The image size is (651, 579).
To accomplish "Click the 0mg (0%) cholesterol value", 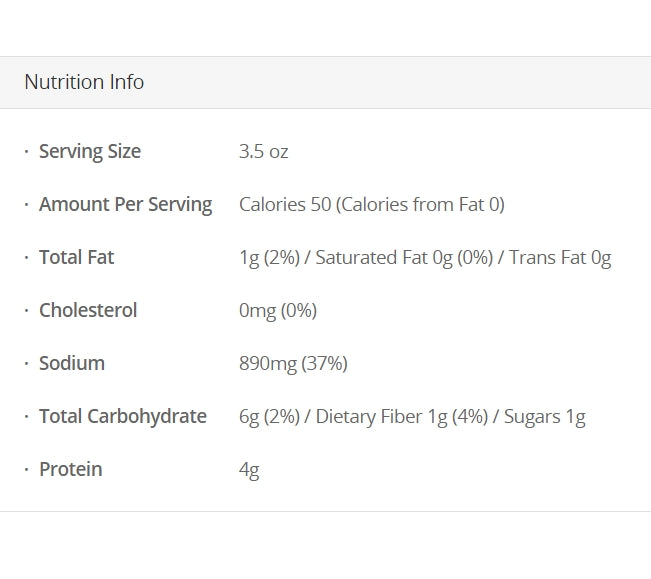I will pyautogui.click(x=278, y=311).
